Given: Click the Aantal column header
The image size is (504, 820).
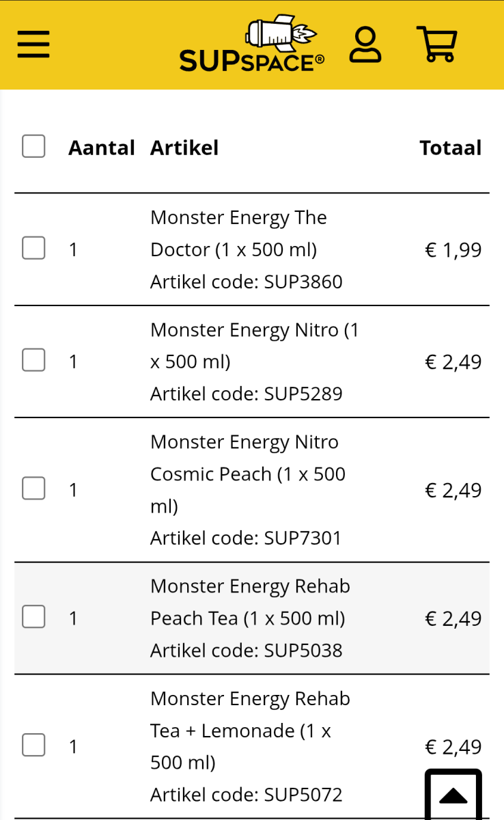Looking at the screenshot, I should tap(102, 148).
